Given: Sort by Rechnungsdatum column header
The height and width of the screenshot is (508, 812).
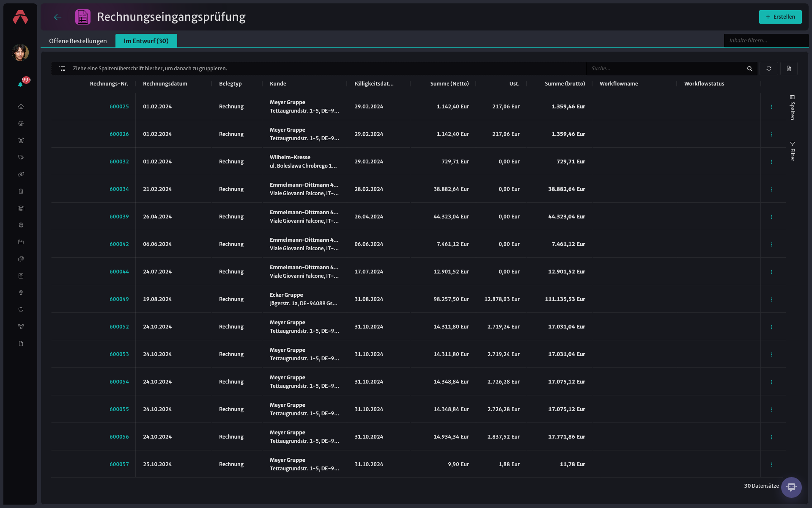Looking at the screenshot, I should 165,84.
